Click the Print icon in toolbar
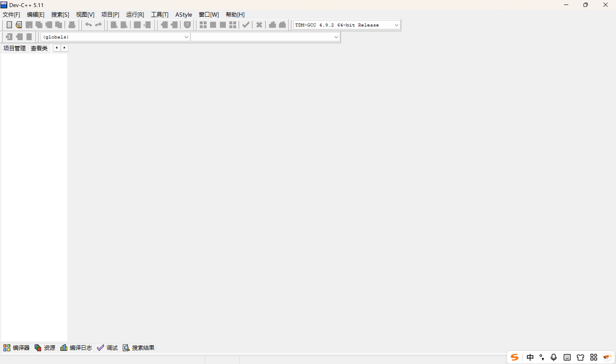This screenshot has width=616, height=364. [72, 25]
